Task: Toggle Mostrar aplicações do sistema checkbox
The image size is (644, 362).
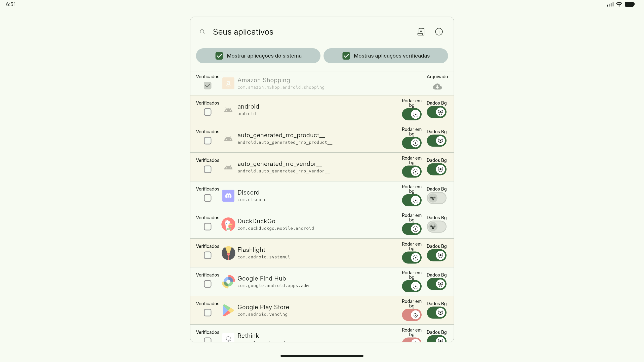Action: tap(219, 56)
